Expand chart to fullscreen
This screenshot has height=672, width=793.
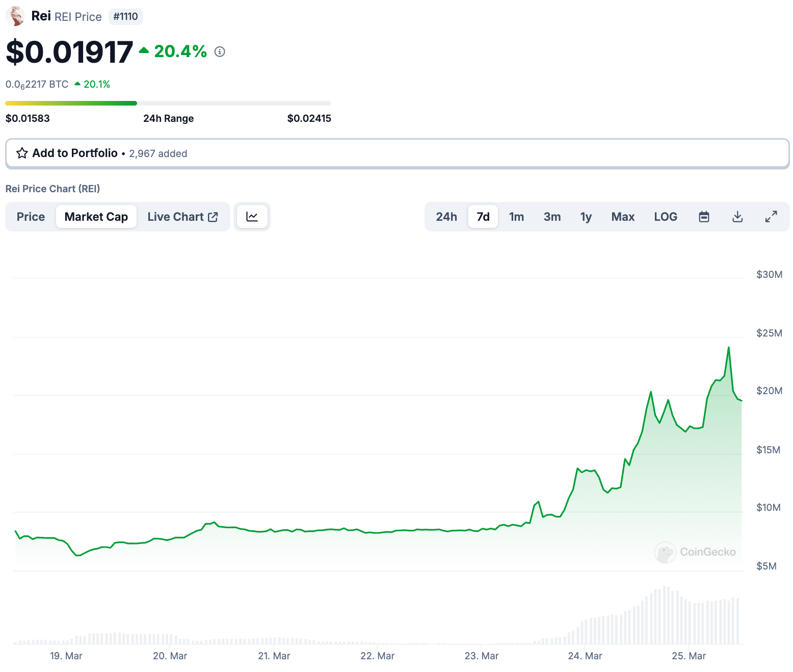(771, 217)
